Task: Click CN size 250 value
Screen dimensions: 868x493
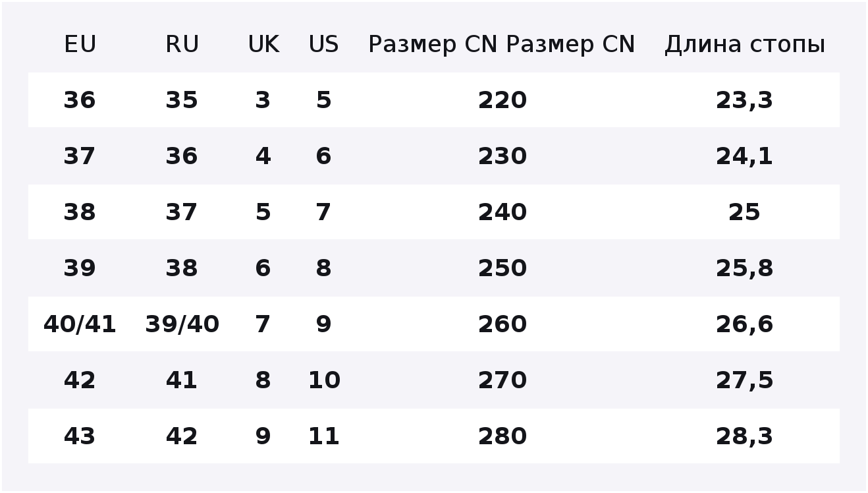Action: (502, 268)
